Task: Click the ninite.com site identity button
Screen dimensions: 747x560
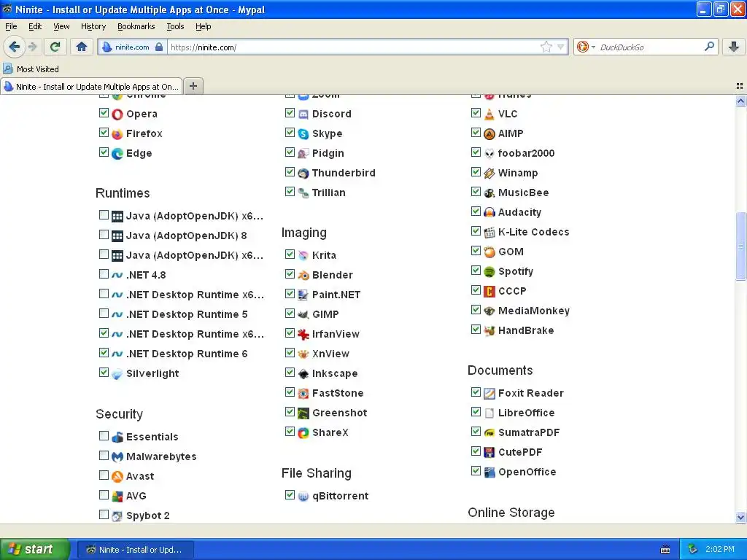Action: click(x=132, y=47)
